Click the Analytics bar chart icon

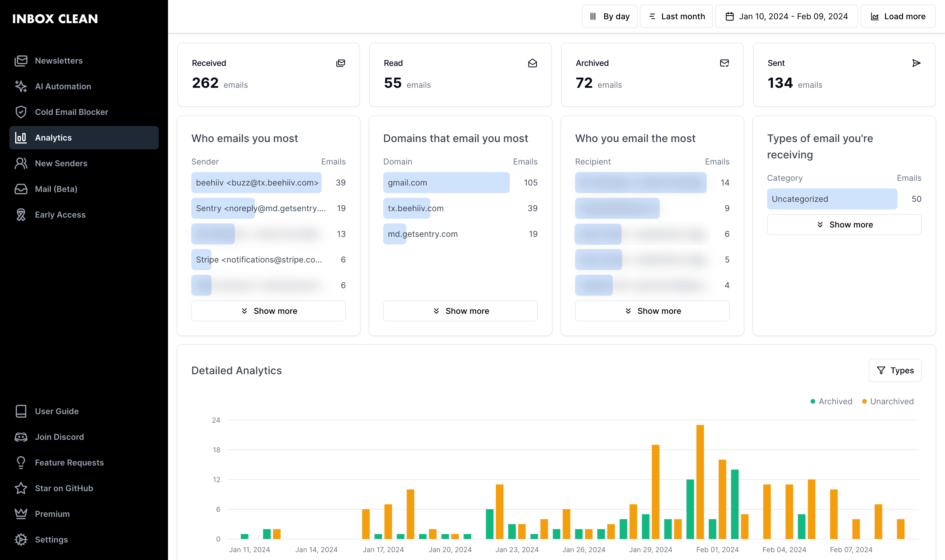point(21,138)
